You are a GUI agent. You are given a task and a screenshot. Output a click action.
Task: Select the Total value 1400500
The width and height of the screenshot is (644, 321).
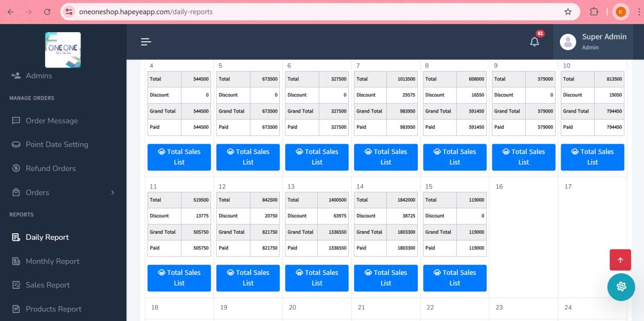click(x=337, y=200)
